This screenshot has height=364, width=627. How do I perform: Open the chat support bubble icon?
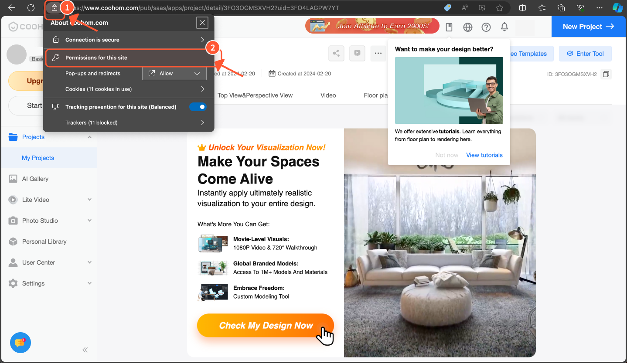tap(20, 342)
